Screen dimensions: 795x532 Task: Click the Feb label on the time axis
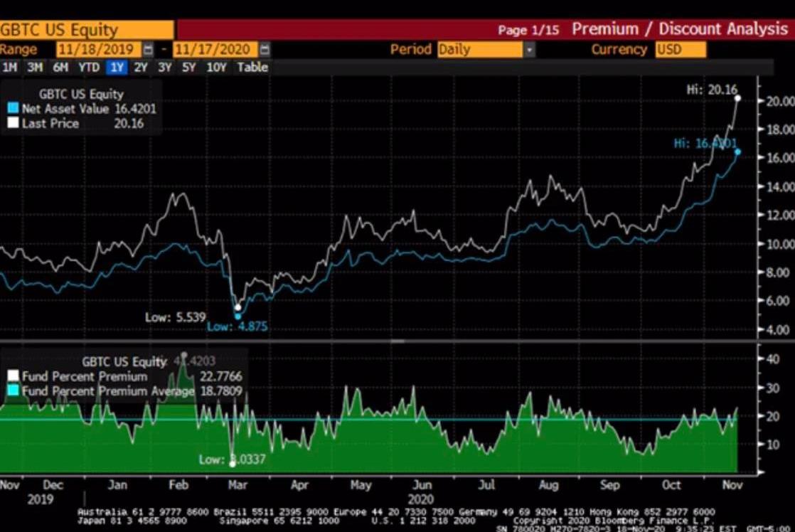(x=178, y=485)
